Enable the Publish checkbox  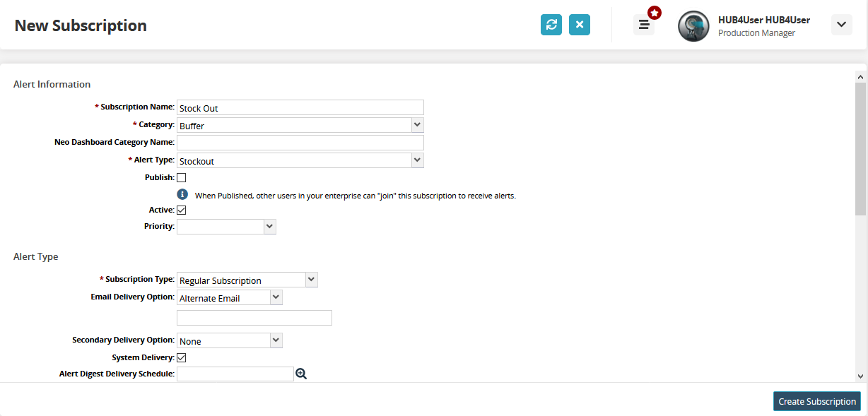182,177
